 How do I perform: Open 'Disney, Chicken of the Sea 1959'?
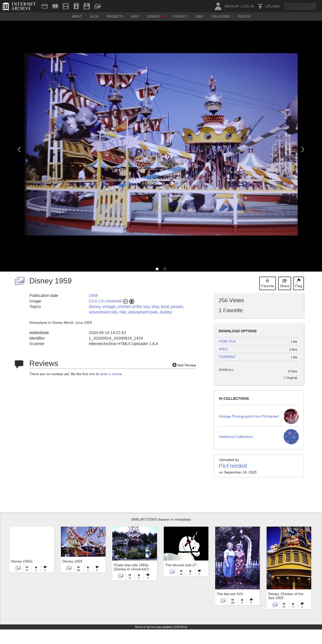point(289,568)
